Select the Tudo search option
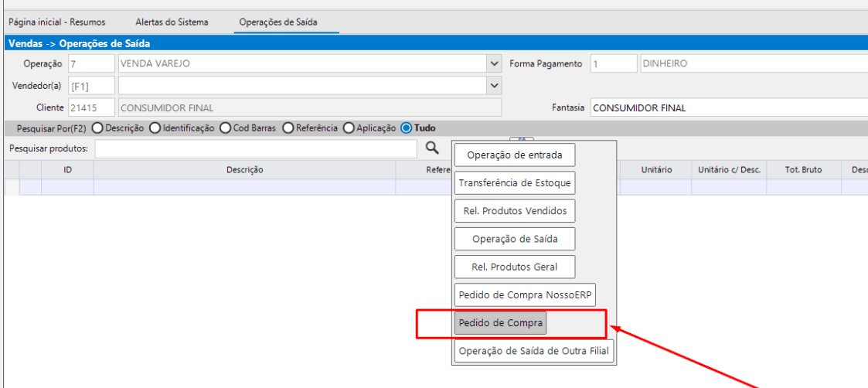The image size is (868, 388). click(418, 128)
